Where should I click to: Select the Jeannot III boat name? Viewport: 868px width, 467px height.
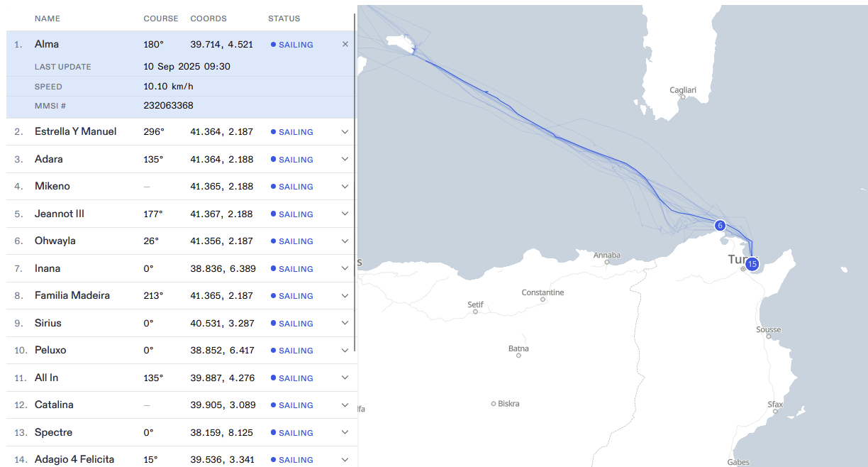[x=60, y=214]
